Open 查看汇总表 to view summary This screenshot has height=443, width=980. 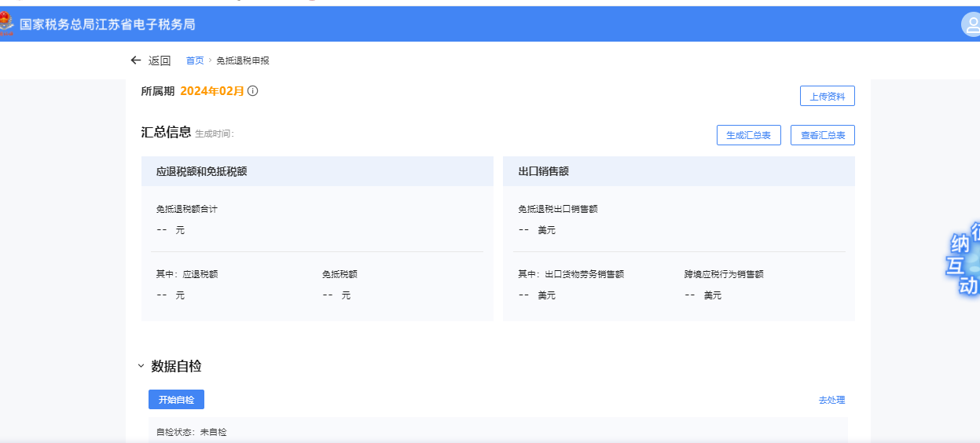pyautogui.click(x=822, y=135)
